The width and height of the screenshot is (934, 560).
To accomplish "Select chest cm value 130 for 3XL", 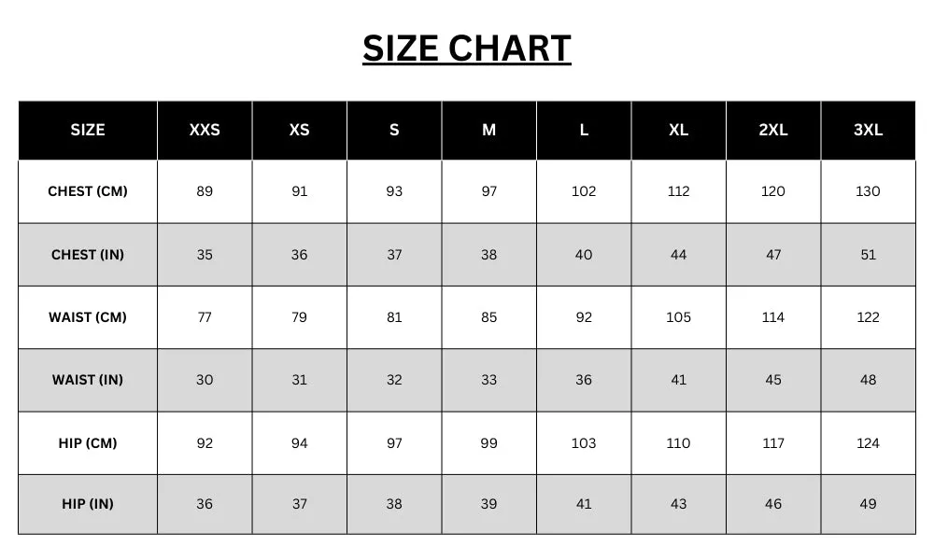I will tap(868, 191).
